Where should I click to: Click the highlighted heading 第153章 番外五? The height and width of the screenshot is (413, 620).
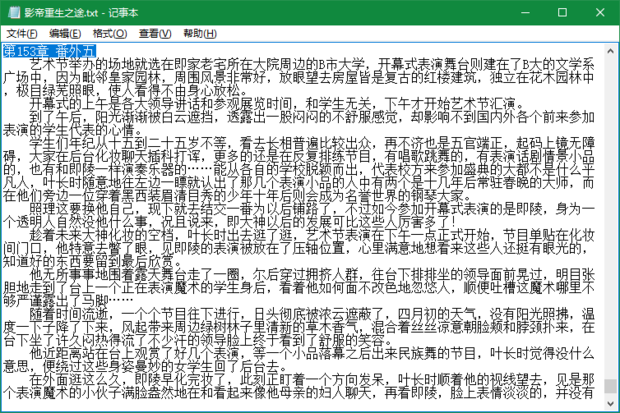[x=49, y=51]
